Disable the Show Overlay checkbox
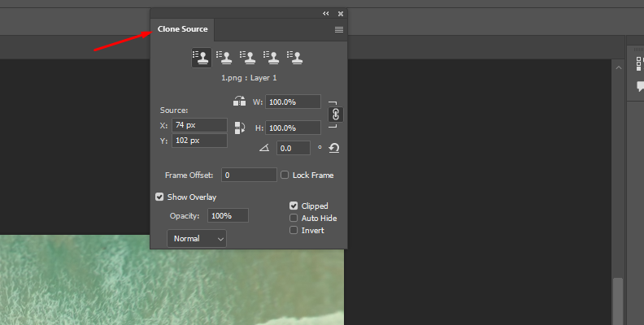644x325 pixels. click(x=159, y=197)
